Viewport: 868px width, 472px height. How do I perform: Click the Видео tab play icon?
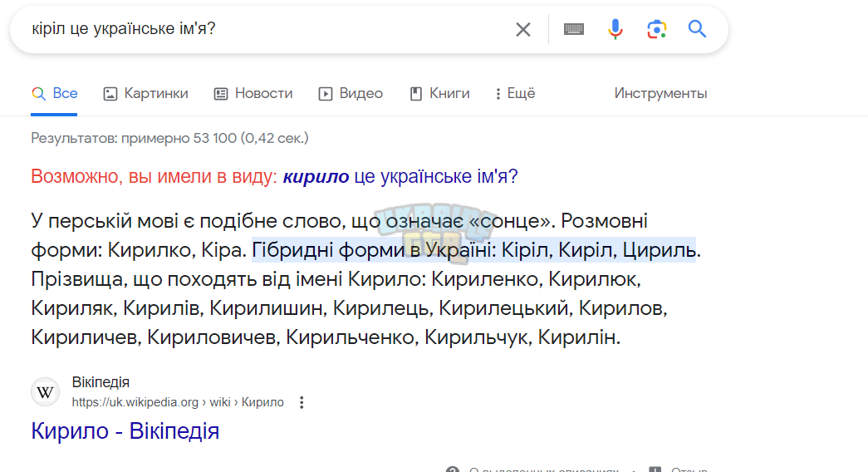[x=326, y=94]
